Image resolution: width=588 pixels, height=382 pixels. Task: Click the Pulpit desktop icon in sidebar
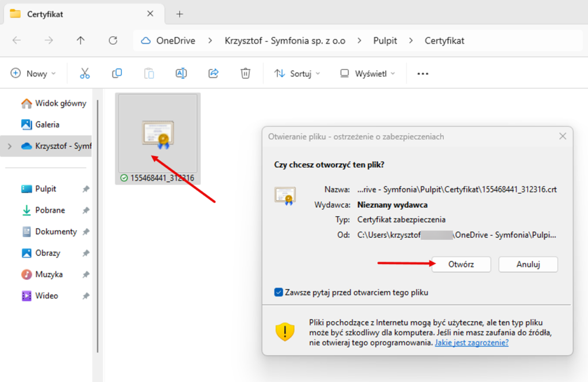(26, 189)
